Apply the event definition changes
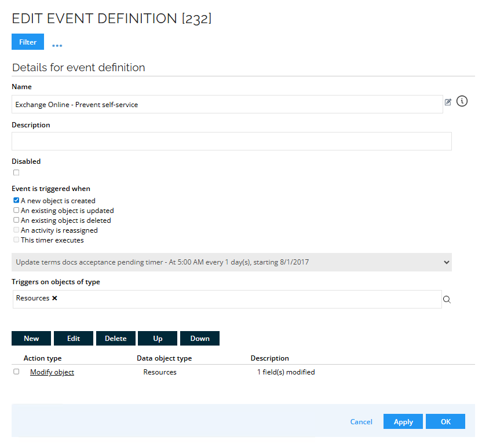The image size is (482, 448). (x=403, y=421)
